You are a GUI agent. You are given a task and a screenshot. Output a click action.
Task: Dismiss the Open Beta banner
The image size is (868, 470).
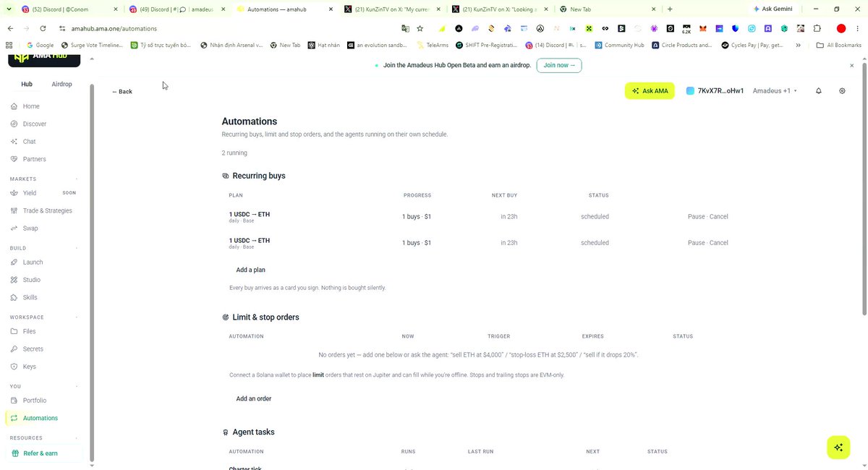tap(852, 65)
